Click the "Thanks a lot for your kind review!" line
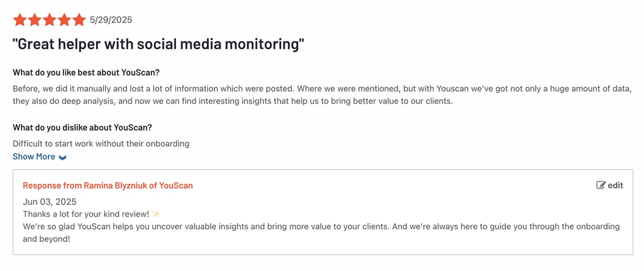Image resolution: width=644 pixels, height=271 pixels. [x=86, y=214]
